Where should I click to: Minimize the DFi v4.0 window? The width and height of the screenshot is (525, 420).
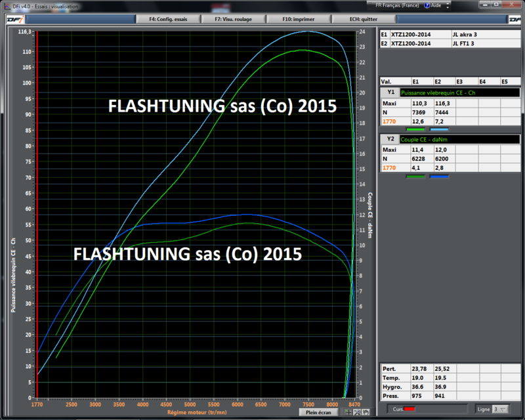(485, 5)
